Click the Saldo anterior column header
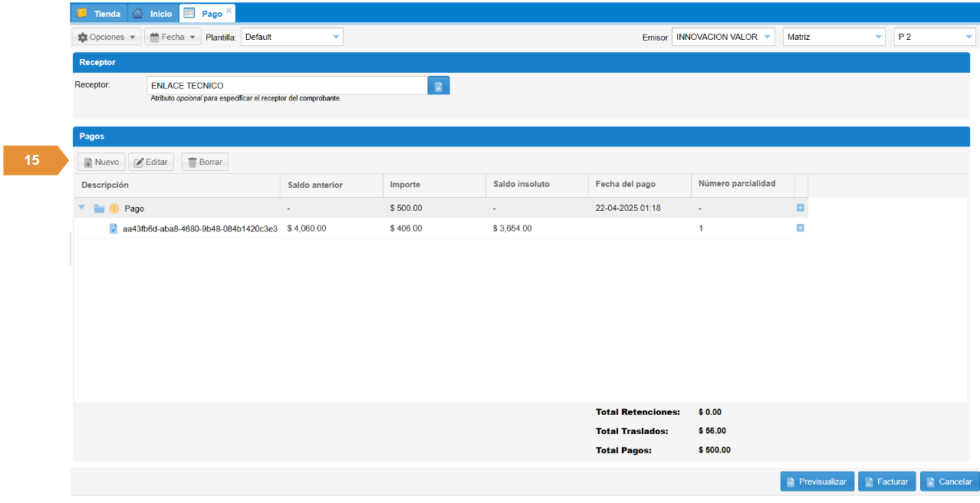This screenshot has height=503, width=980. (x=331, y=185)
